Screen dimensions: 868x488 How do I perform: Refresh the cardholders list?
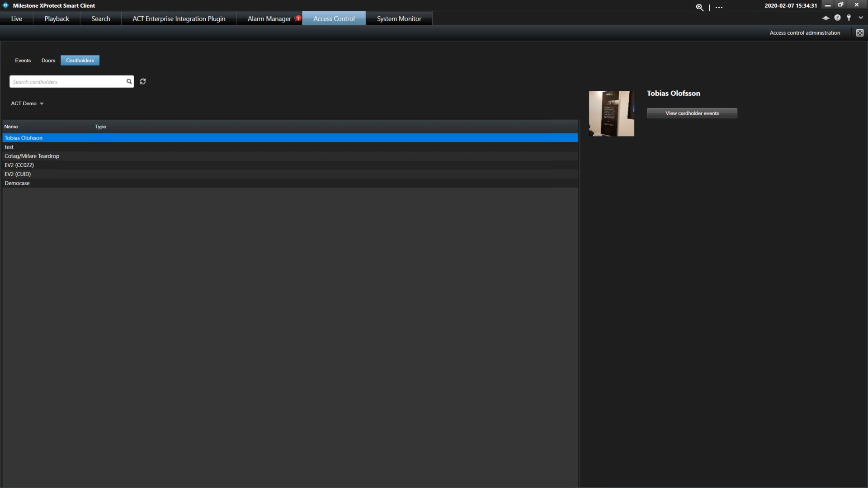click(143, 81)
